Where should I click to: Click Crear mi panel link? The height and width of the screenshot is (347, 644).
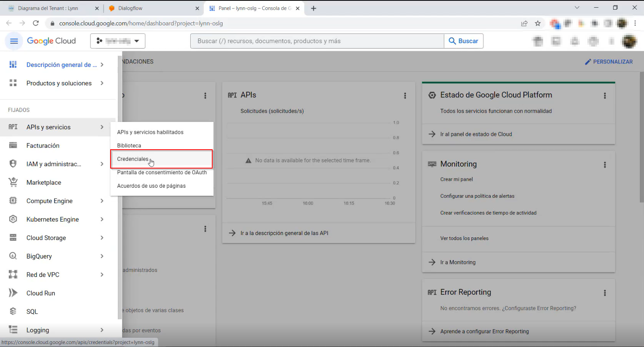tap(456, 179)
